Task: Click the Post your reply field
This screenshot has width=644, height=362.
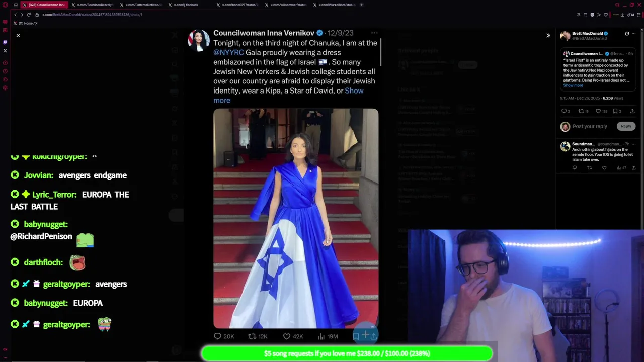Action: 590,126
